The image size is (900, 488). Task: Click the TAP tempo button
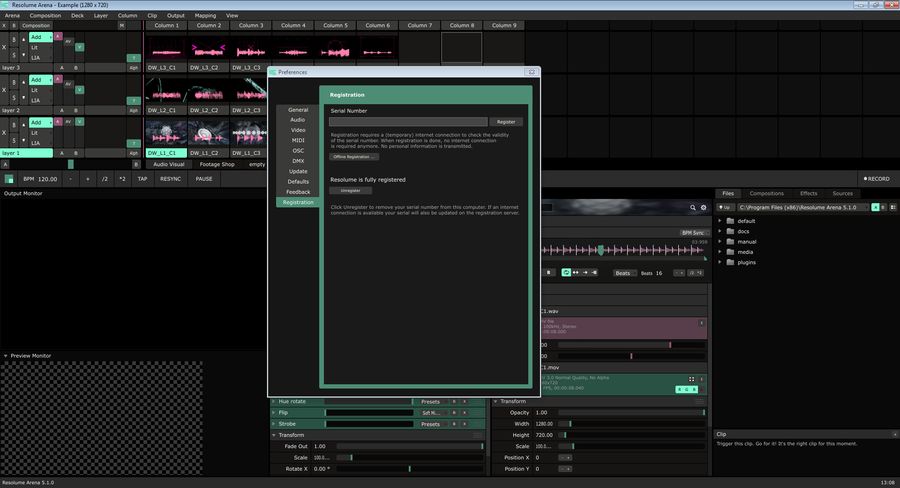pyautogui.click(x=142, y=179)
